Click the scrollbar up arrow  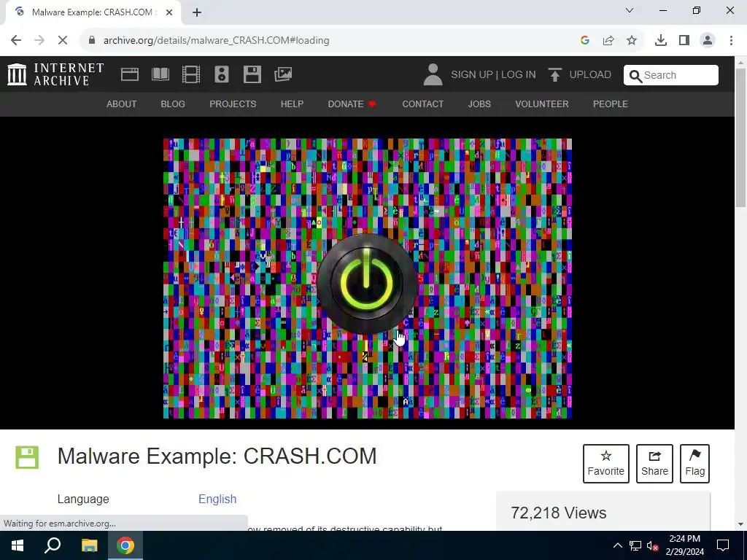740,62
